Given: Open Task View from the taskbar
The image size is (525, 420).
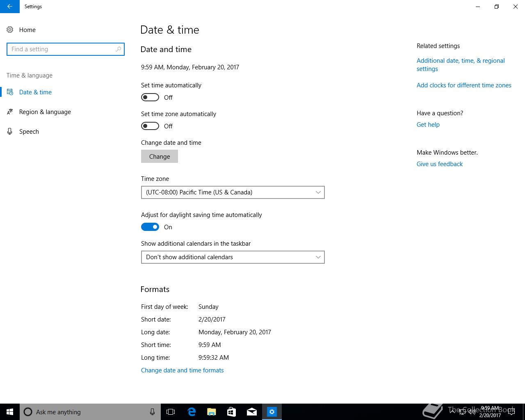Looking at the screenshot, I should pos(171,412).
